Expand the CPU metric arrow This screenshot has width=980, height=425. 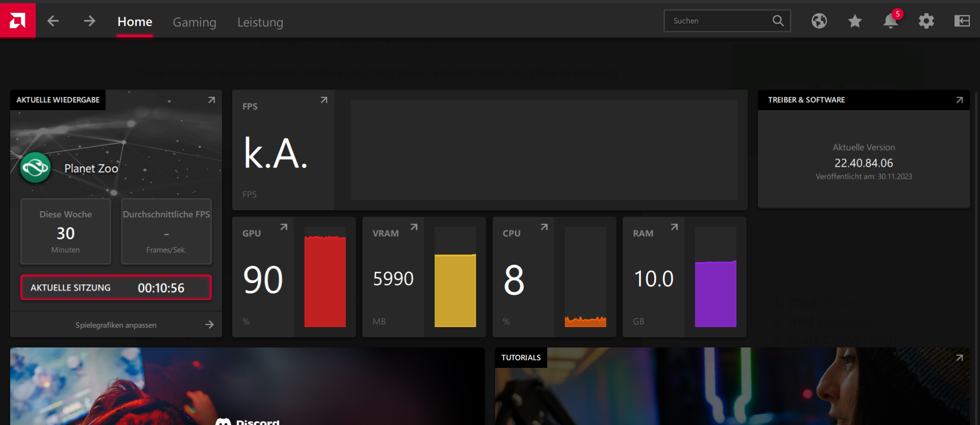click(x=544, y=227)
